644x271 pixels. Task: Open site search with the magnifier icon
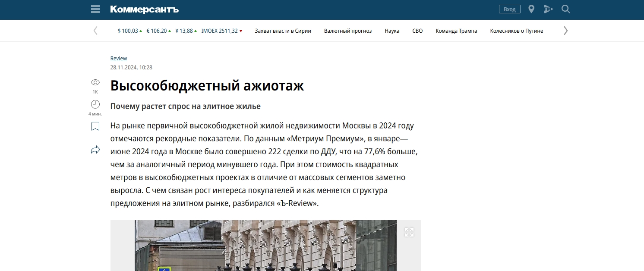[x=565, y=9]
